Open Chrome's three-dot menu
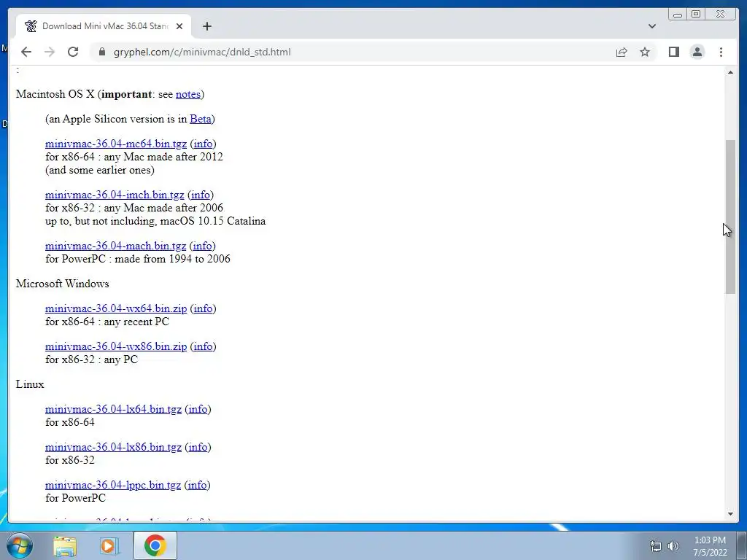Image resolution: width=747 pixels, height=560 pixels. pos(721,52)
